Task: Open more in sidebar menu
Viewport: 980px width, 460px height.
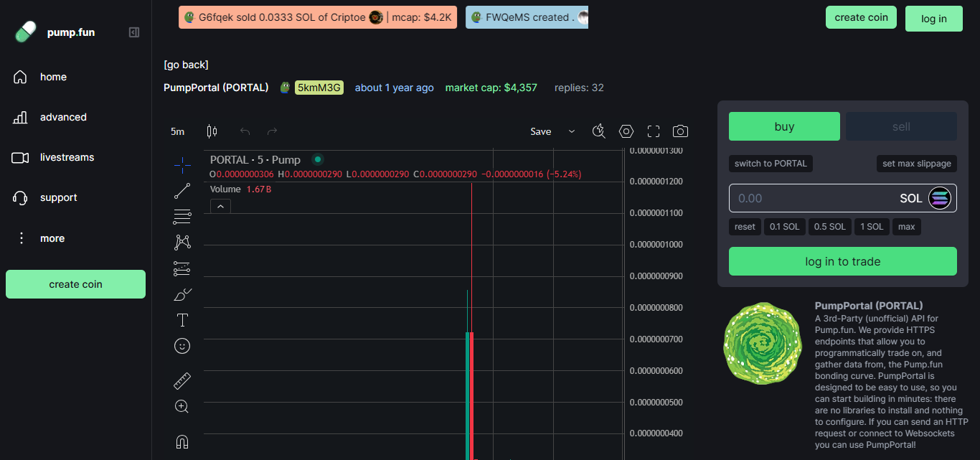Action: click(x=52, y=238)
